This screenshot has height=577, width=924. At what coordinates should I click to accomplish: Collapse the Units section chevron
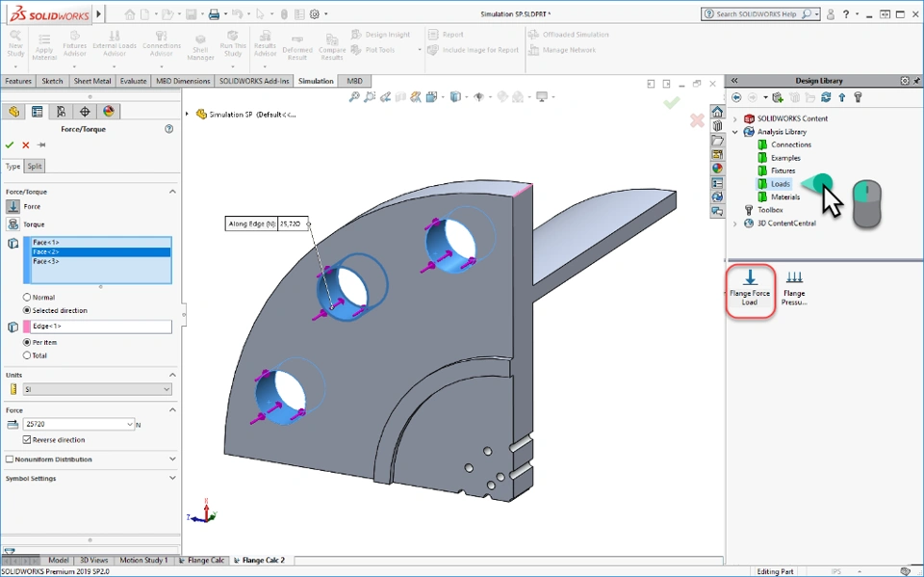coord(172,376)
